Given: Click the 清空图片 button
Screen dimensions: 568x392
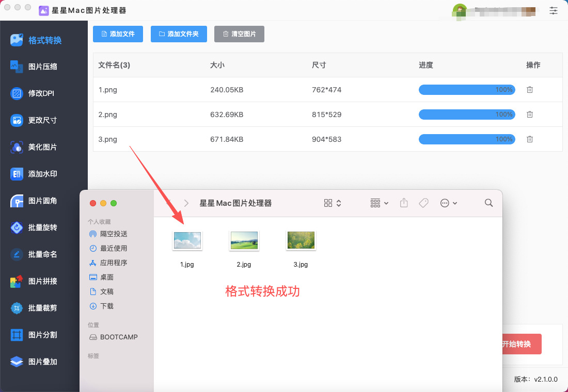Looking at the screenshot, I should [239, 34].
